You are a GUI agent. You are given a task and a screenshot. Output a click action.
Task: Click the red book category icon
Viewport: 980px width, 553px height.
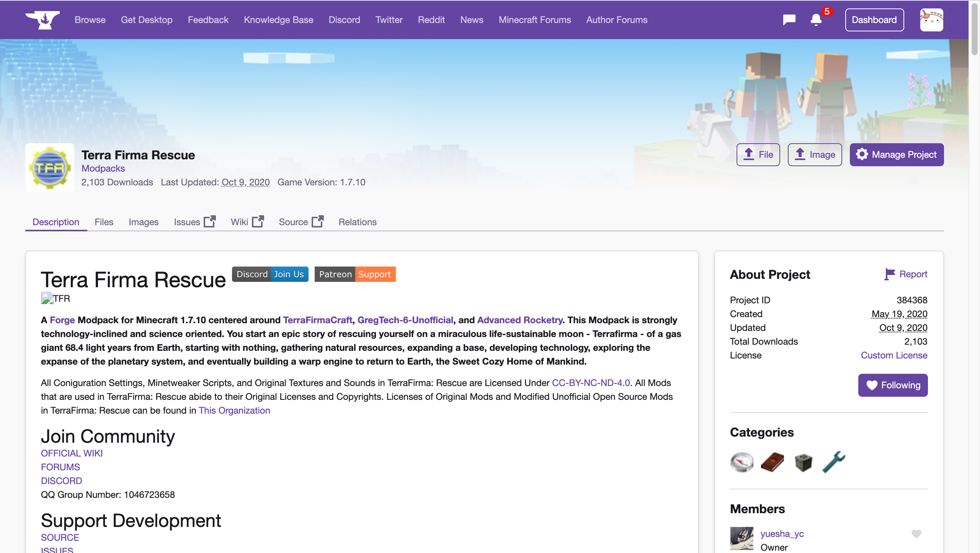click(772, 462)
